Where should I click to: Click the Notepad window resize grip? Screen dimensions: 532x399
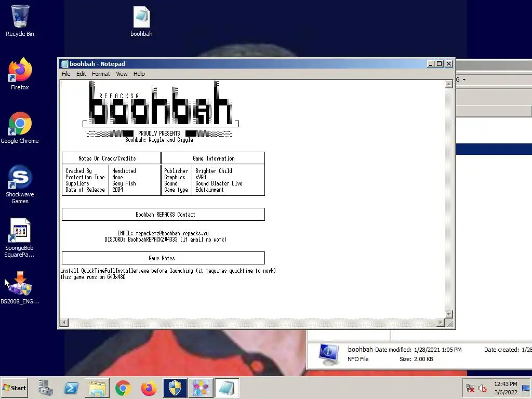pyautogui.click(x=449, y=323)
